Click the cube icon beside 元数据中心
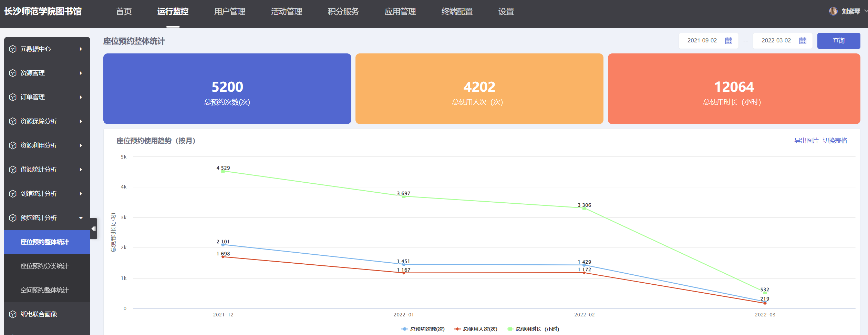The image size is (868, 335). [x=13, y=49]
